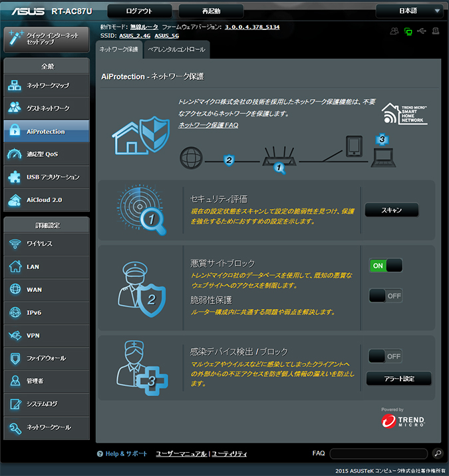Click the guest users status icon
The width and height of the screenshot is (449, 476).
click(x=394, y=31)
